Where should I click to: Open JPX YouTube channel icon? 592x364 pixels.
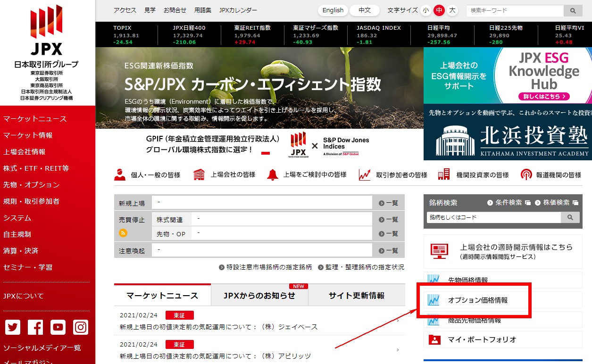58,327
